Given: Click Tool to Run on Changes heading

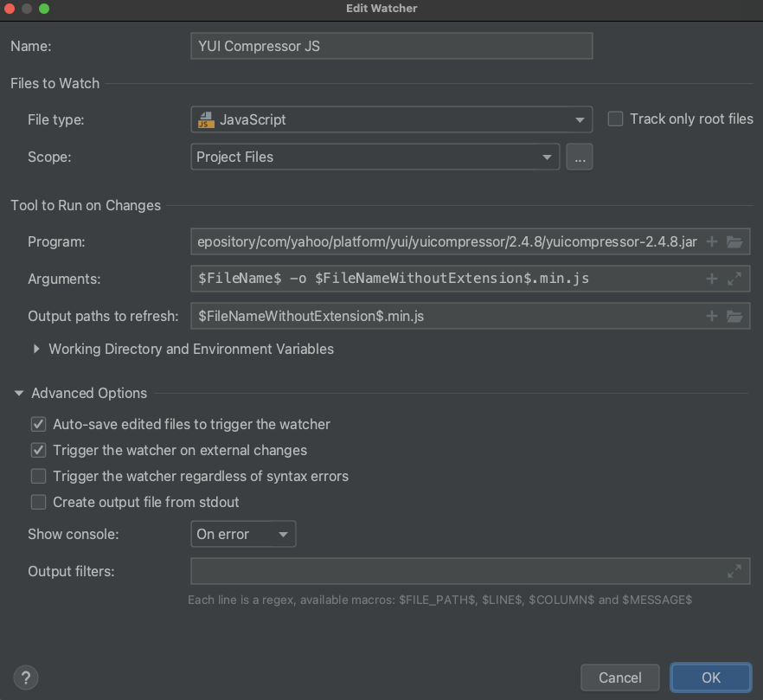Looking at the screenshot, I should click(x=86, y=205).
